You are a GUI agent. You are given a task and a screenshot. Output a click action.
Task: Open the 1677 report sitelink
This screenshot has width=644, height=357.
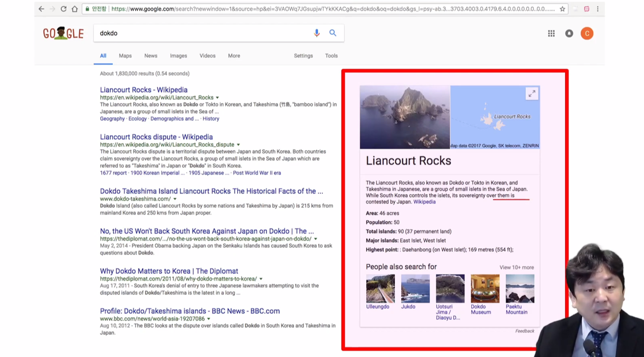[x=113, y=173]
